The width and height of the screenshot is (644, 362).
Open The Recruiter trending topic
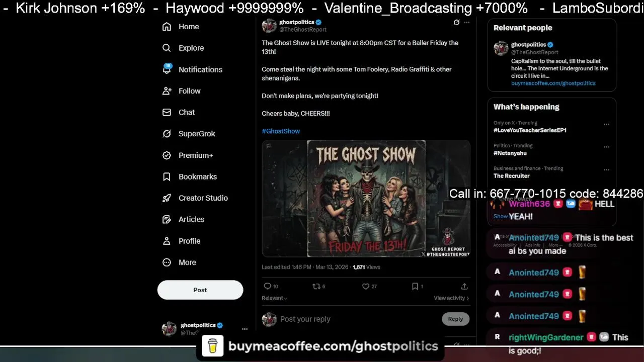(511, 176)
